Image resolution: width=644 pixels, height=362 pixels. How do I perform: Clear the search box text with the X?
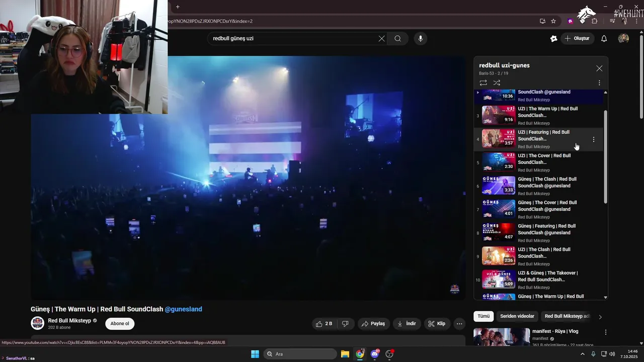pyautogui.click(x=381, y=38)
